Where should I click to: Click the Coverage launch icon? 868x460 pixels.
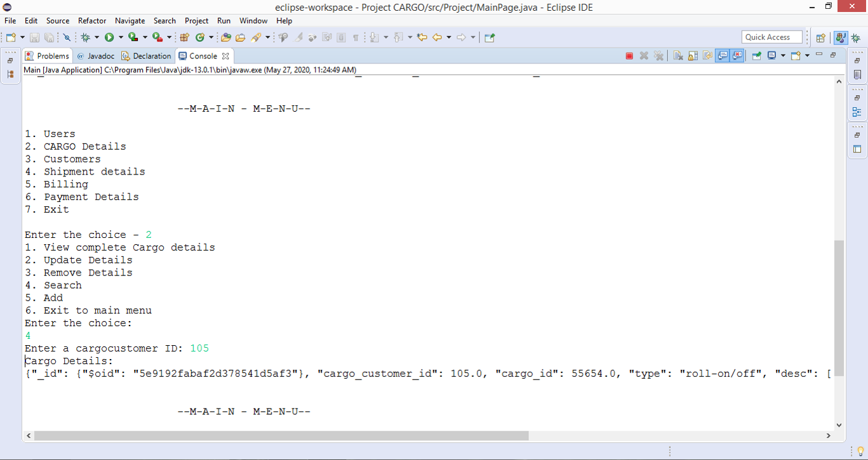tap(133, 37)
